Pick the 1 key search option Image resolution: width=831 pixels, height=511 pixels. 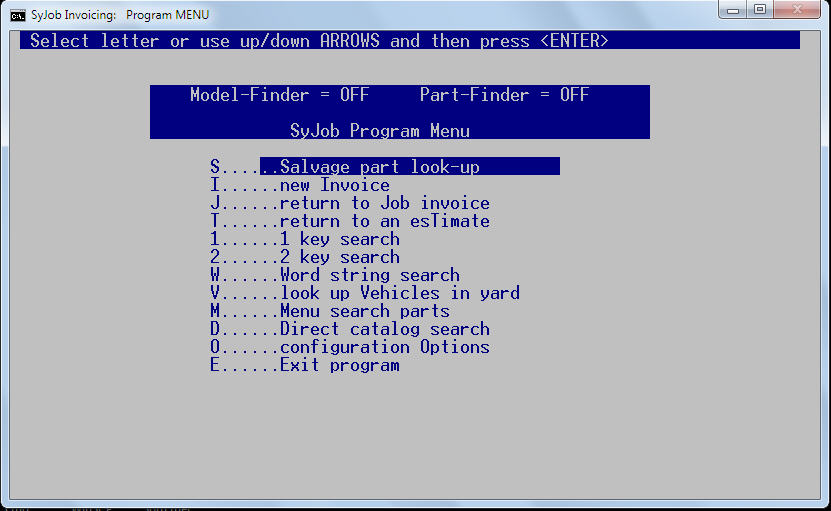pos(305,239)
